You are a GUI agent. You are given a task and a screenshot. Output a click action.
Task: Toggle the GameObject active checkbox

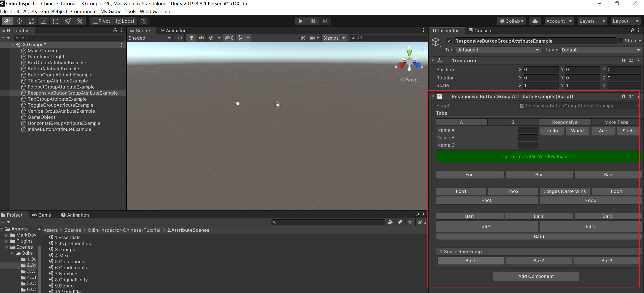[449, 41]
